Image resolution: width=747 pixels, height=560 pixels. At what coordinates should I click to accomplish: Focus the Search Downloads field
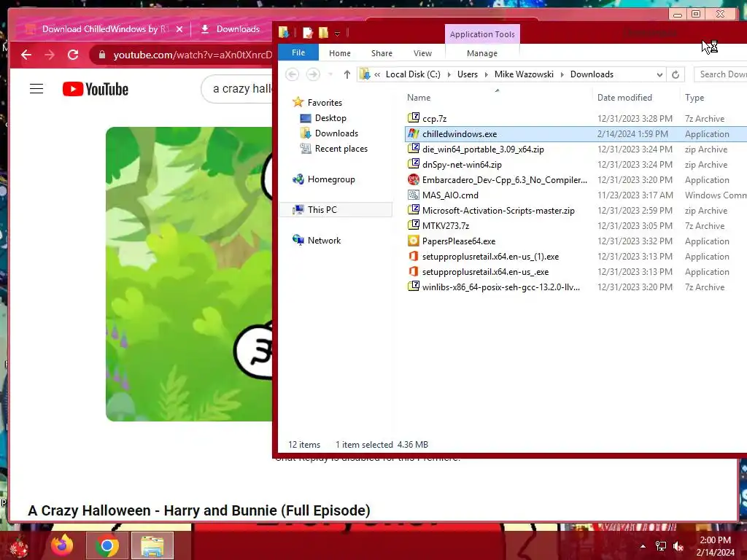(x=721, y=74)
